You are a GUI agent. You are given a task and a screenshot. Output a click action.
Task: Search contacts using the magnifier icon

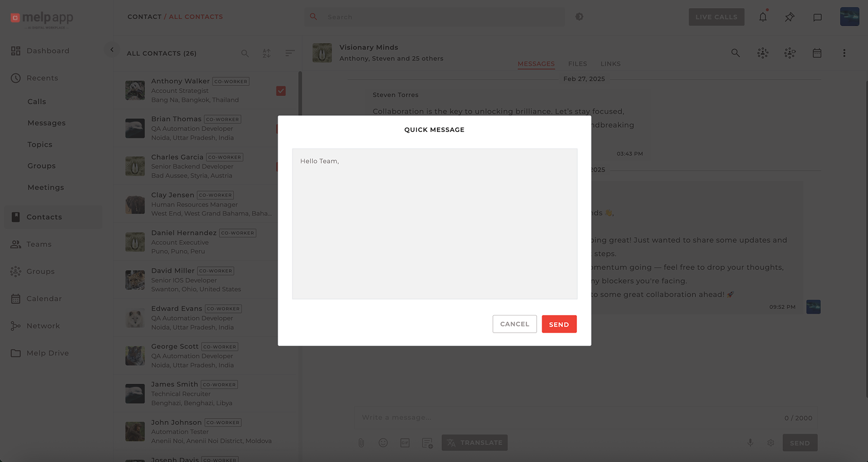245,53
